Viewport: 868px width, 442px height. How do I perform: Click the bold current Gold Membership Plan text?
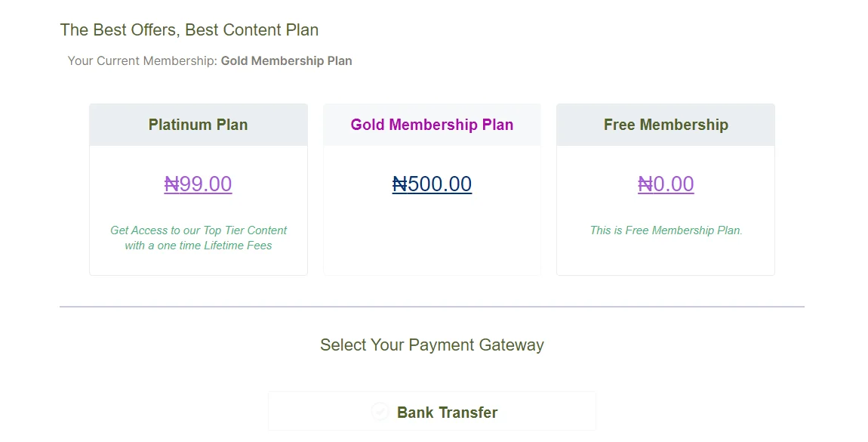(286, 61)
